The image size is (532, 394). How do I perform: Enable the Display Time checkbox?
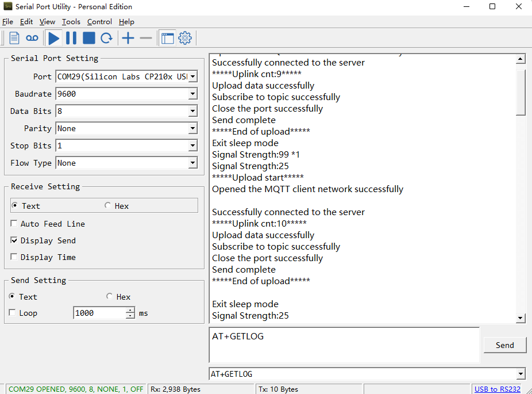(14, 257)
